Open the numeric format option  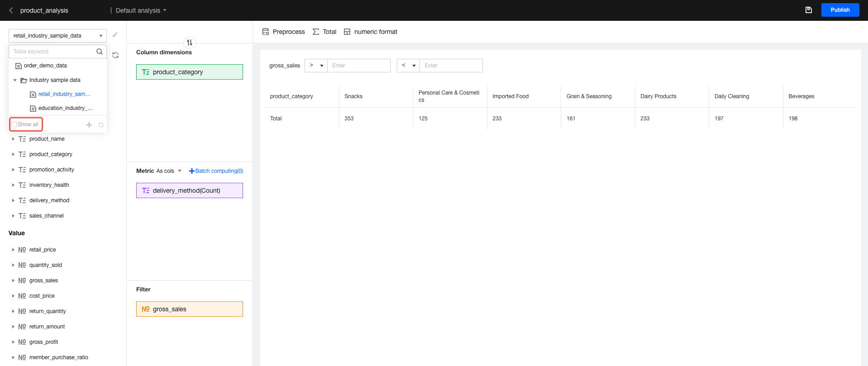(371, 32)
